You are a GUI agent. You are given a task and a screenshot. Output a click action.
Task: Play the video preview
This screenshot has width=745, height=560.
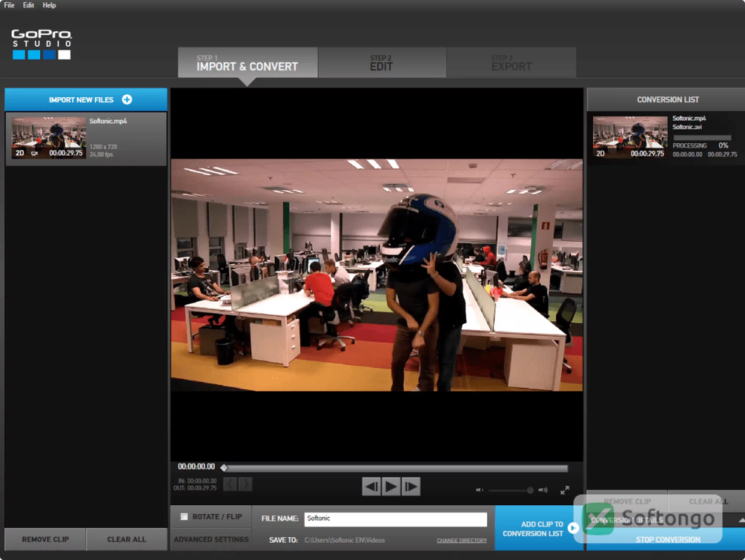(x=391, y=486)
